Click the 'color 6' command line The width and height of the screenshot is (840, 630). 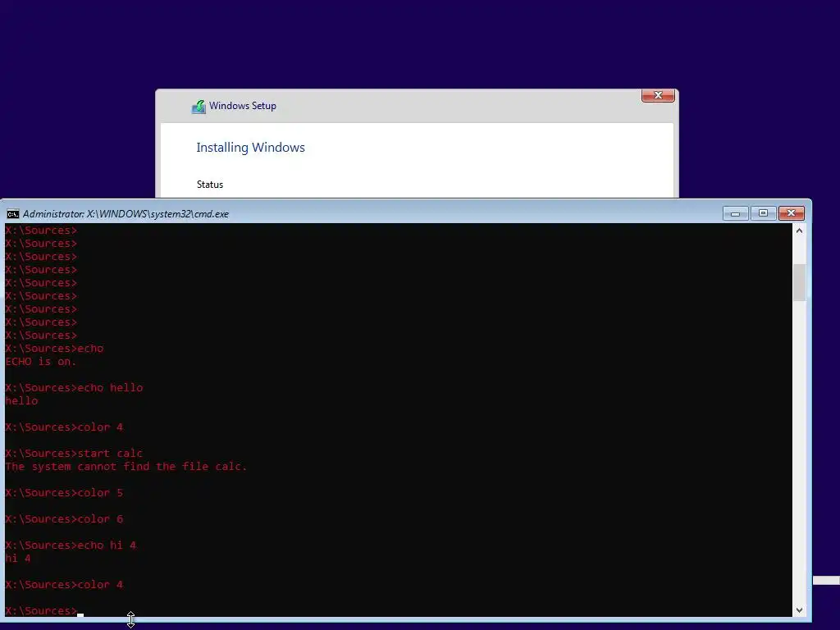point(64,519)
